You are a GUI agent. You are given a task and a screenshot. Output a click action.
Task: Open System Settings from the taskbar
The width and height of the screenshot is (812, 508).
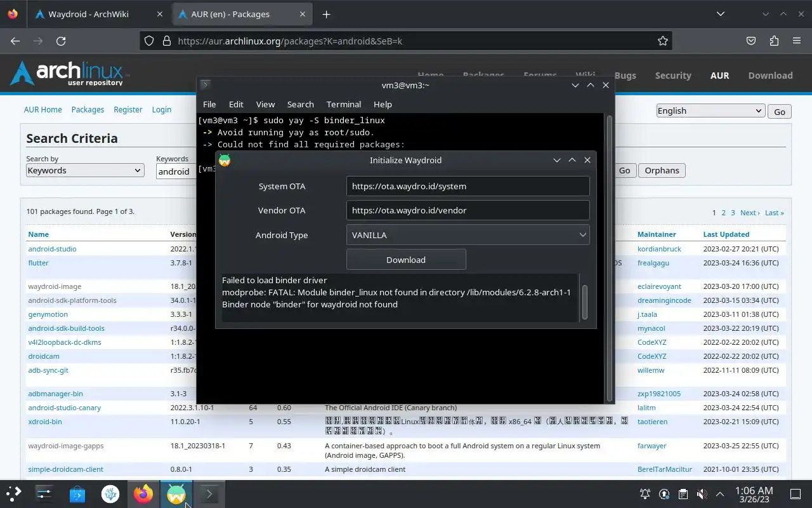44,493
